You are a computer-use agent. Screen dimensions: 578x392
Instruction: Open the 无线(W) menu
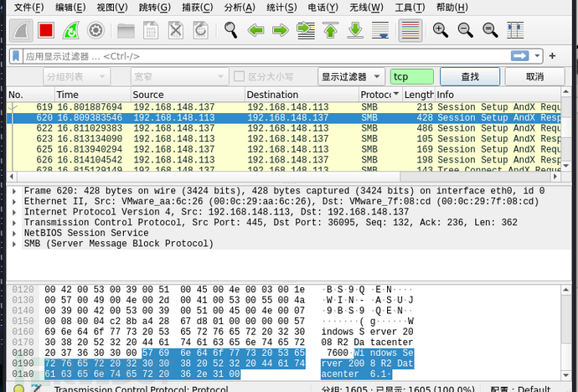366,7
